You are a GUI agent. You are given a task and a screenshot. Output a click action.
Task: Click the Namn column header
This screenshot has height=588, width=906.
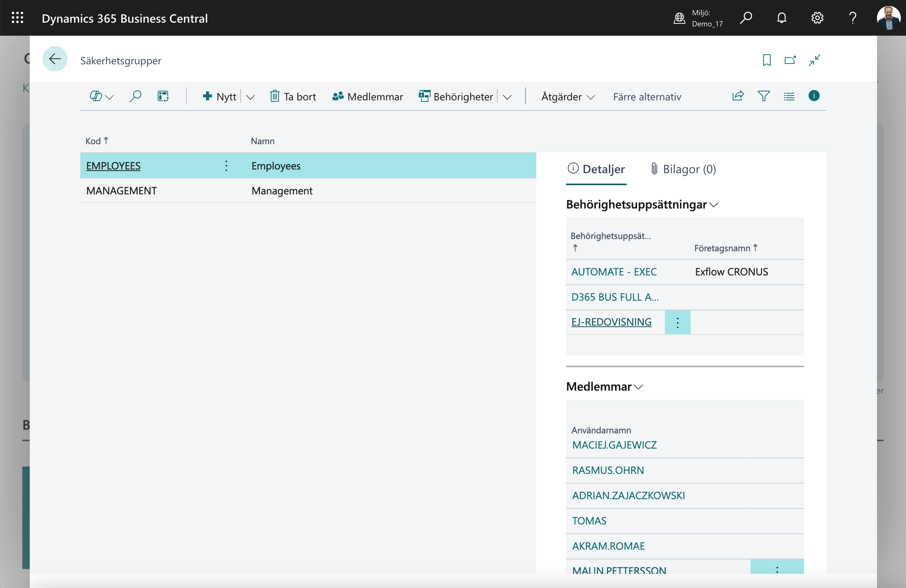(x=262, y=141)
